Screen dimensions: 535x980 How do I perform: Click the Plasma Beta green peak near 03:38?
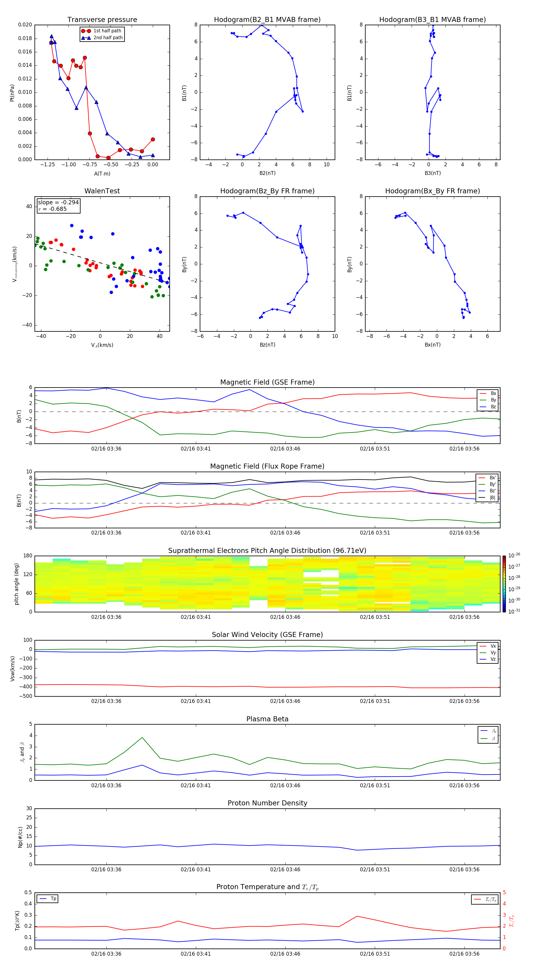142,738
